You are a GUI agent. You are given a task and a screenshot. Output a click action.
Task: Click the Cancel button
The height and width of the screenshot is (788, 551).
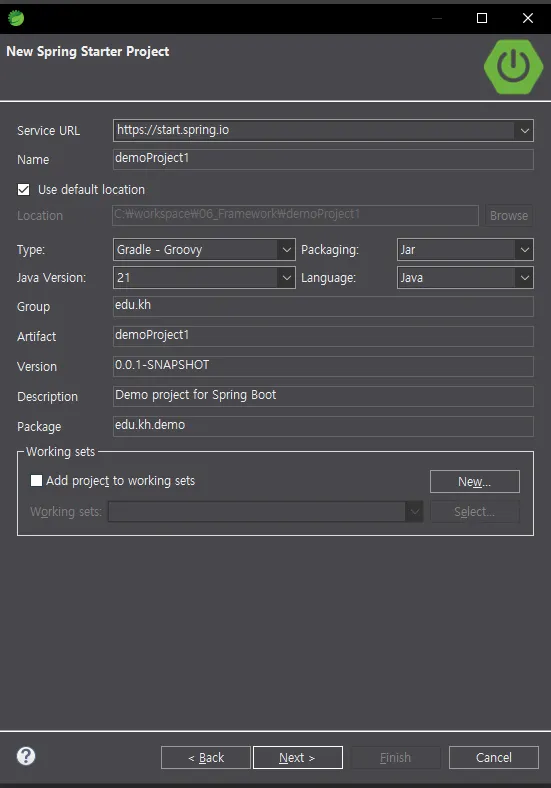[494, 757]
